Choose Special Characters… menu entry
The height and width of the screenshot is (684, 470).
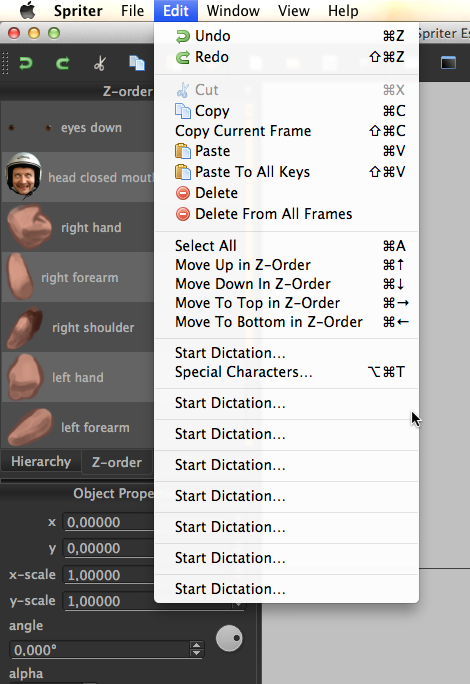pyautogui.click(x=286, y=372)
